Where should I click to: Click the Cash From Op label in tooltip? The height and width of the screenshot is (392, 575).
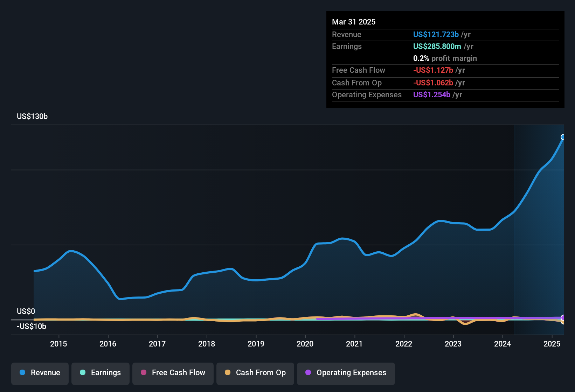click(357, 83)
